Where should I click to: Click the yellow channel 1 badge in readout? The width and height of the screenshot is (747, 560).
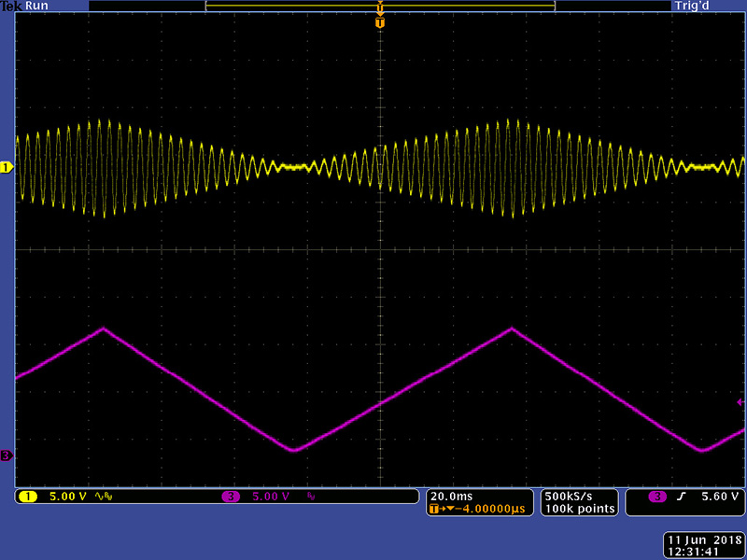click(x=28, y=497)
